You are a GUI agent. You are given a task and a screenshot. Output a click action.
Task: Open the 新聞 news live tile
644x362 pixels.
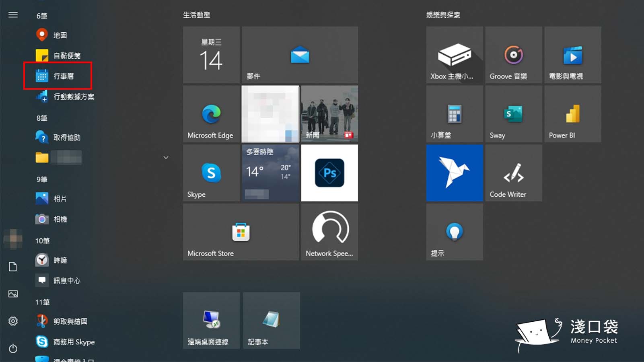pyautogui.click(x=329, y=114)
